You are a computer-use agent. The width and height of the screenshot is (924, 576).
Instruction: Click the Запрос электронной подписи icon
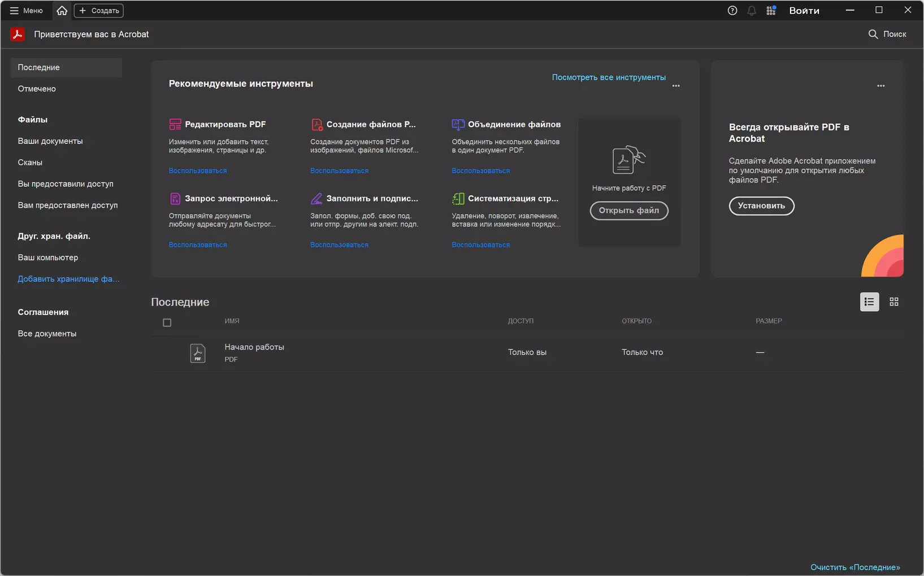(175, 198)
